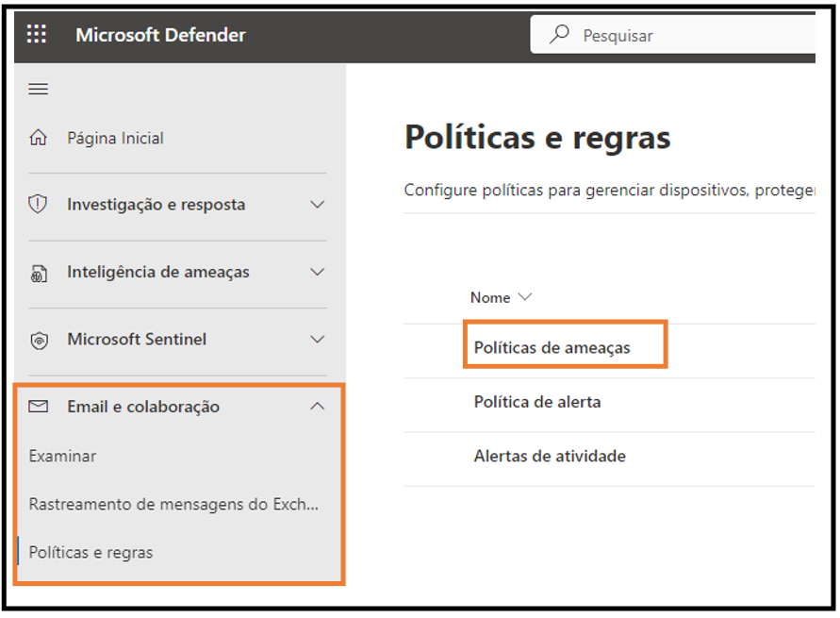
Task: Click the envelope icon for Email e colaboração
Action: [x=38, y=407]
